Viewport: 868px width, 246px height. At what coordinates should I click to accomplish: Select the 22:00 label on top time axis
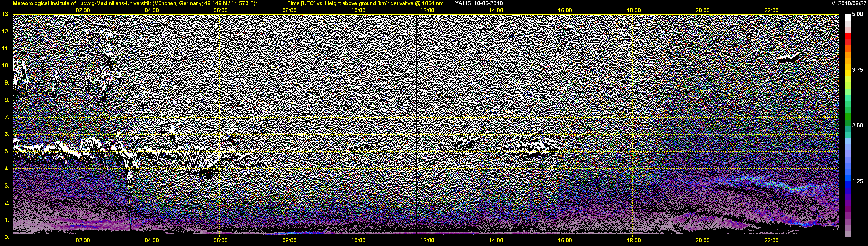(772, 10)
